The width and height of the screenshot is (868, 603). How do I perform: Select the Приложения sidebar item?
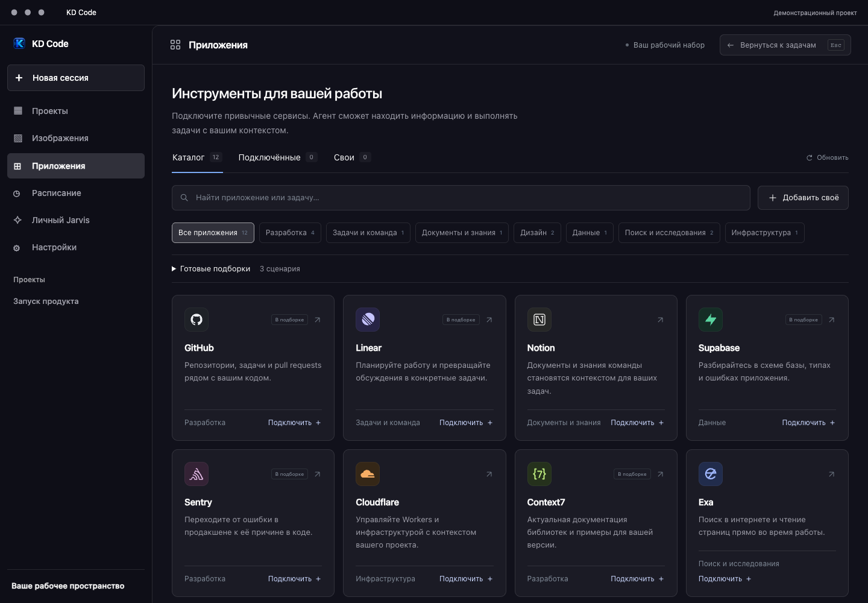76,166
